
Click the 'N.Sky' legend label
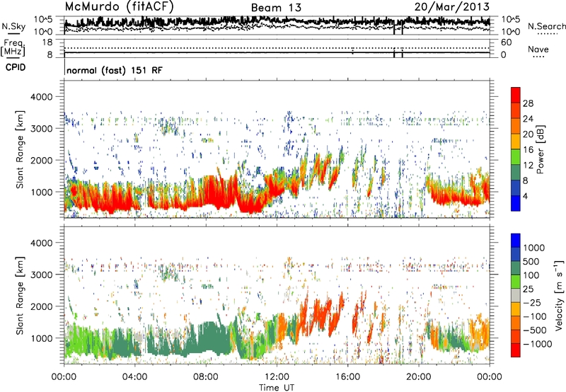point(13,26)
